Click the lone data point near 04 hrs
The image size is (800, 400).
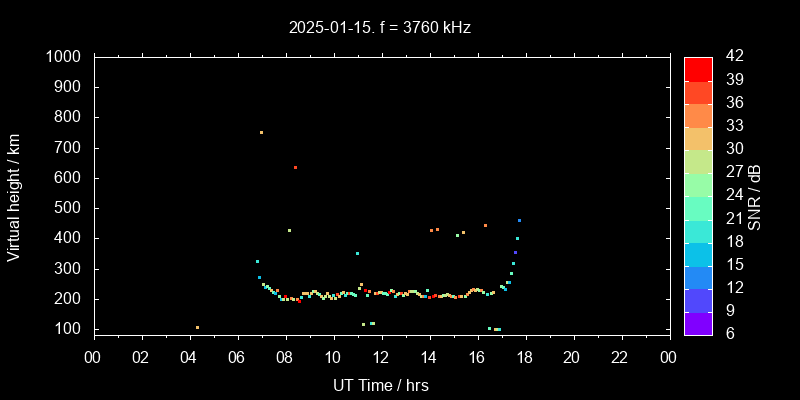[197, 327]
